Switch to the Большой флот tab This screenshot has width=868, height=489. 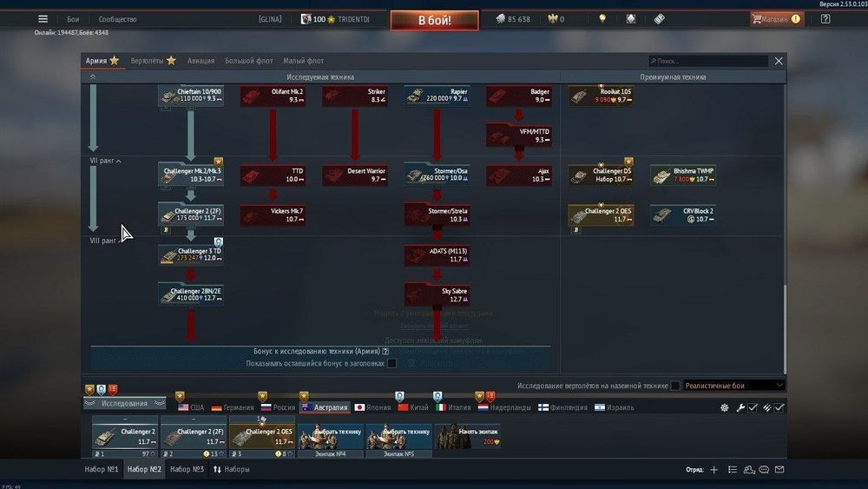[x=248, y=60]
